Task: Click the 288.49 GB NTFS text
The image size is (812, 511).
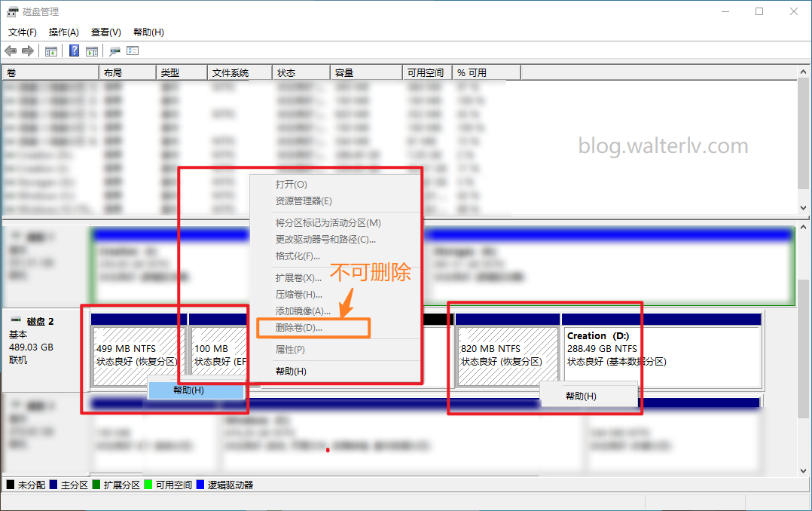Action: (x=602, y=349)
